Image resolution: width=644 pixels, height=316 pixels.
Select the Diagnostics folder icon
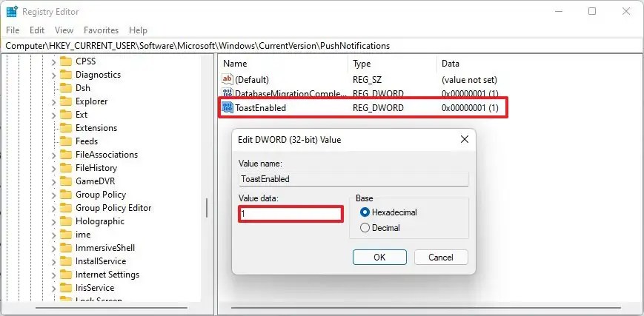tap(66, 75)
